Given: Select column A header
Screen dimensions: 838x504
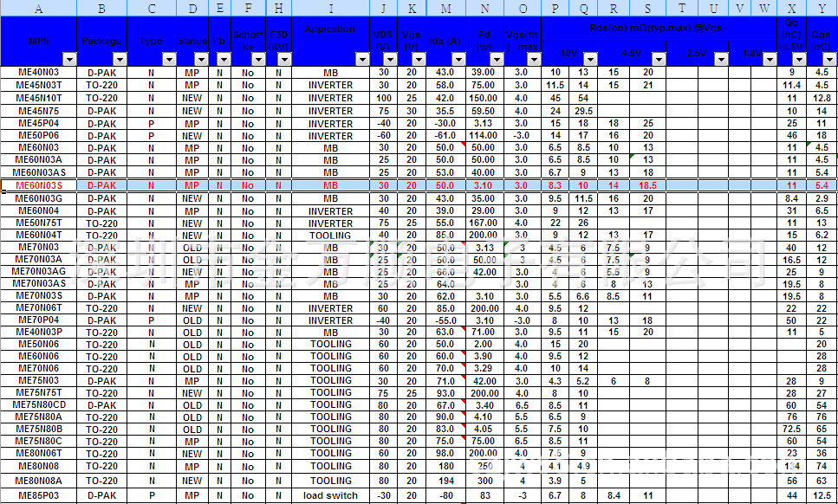Looking at the screenshot, I should pyautogui.click(x=38, y=8).
